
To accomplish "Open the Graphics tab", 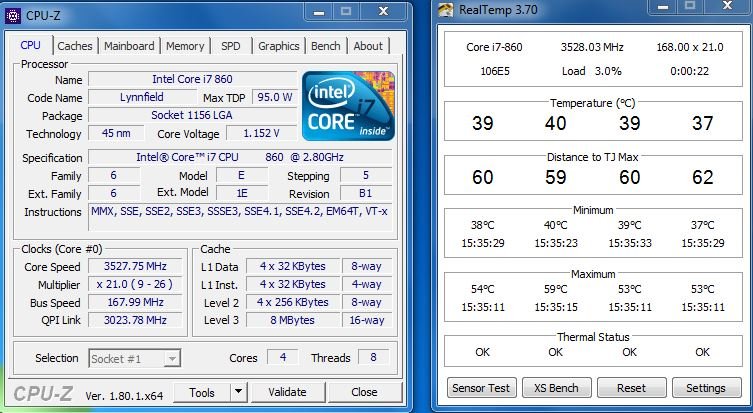I will click(279, 46).
